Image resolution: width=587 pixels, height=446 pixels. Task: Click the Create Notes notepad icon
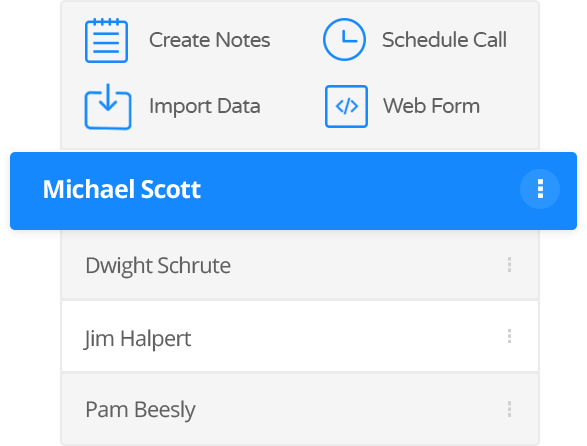pyautogui.click(x=106, y=40)
